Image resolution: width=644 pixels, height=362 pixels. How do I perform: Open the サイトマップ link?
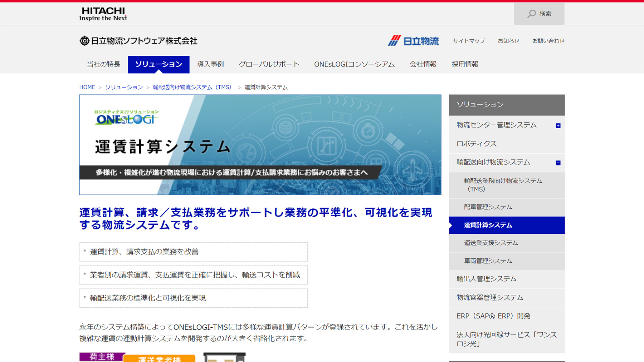coord(469,41)
